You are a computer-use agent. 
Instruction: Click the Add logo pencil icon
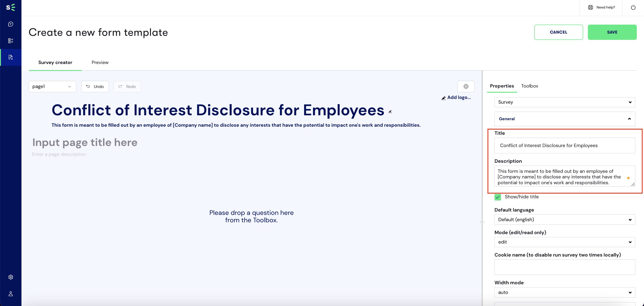(x=443, y=98)
